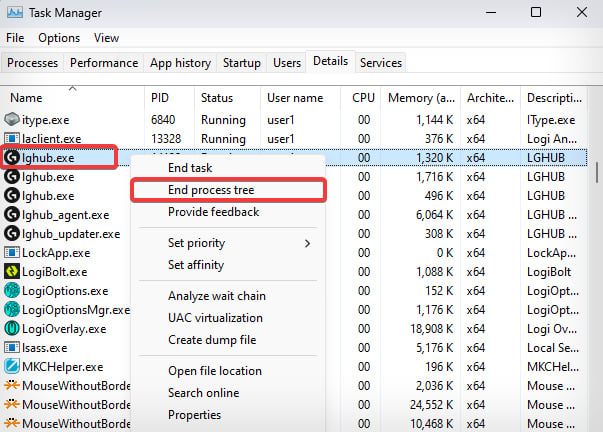Open the Options menu
This screenshot has width=603, height=432.
coord(59,38)
